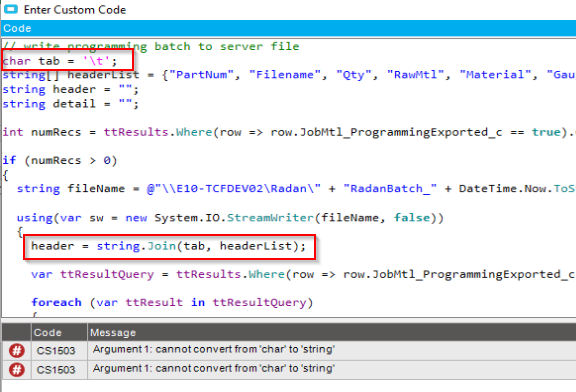Viewport: 576px width, 392px height.
Task: Click the second CS1503 code cell
Action: coord(56,370)
